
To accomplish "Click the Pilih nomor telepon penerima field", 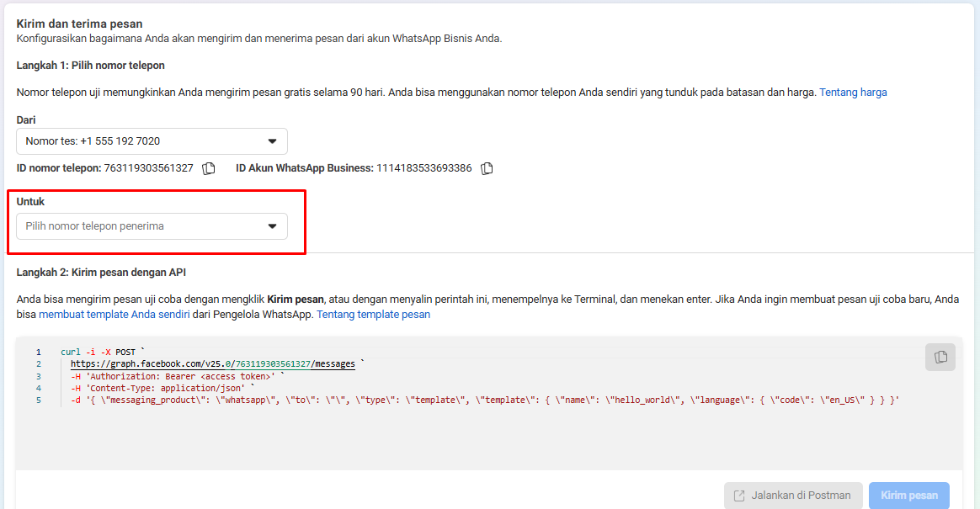I will [x=152, y=226].
